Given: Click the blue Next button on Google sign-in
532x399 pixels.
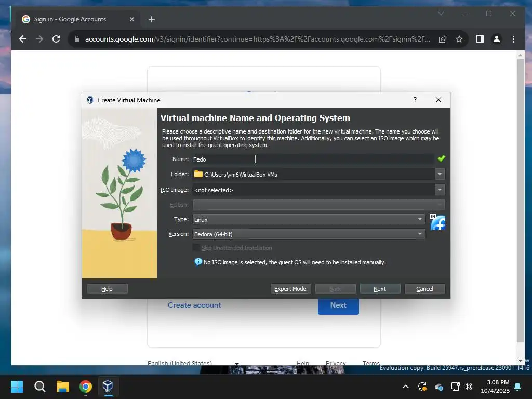Looking at the screenshot, I should (338, 305).
